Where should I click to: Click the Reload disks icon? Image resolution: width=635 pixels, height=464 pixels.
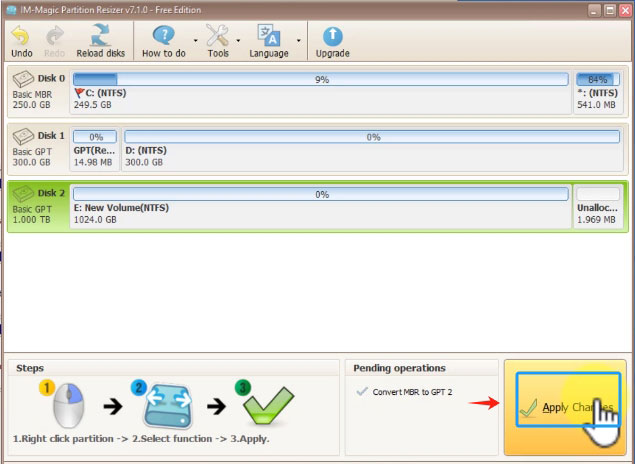pos(100,35)
